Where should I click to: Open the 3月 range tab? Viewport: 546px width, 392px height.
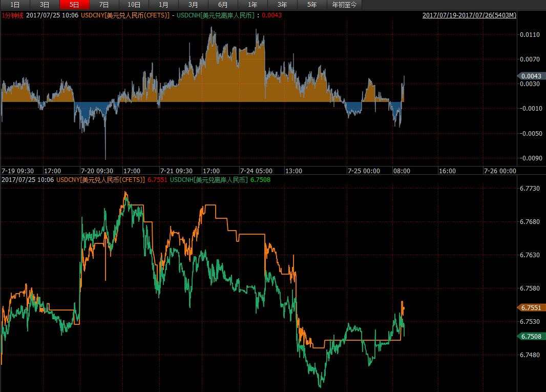[x=193, y=5]
